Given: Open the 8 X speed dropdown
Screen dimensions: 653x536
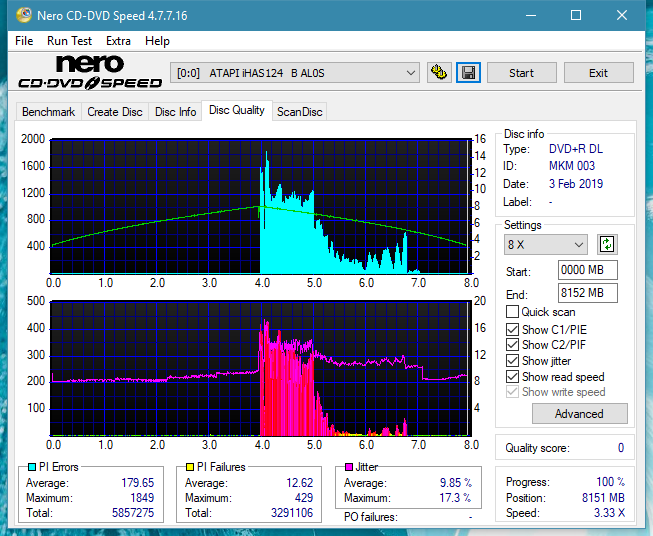Looking at the screenshot, I should [546, 244].
